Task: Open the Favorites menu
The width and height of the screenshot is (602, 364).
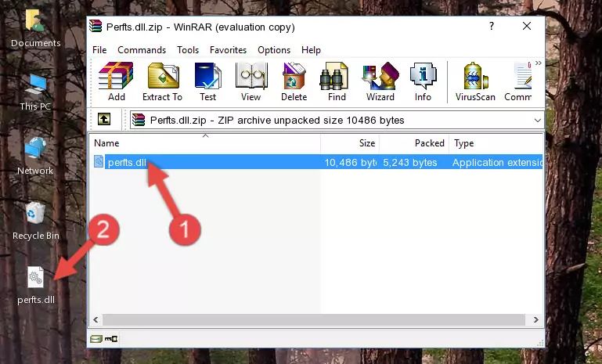Action: pyautogui.click(x=228, y=50)
